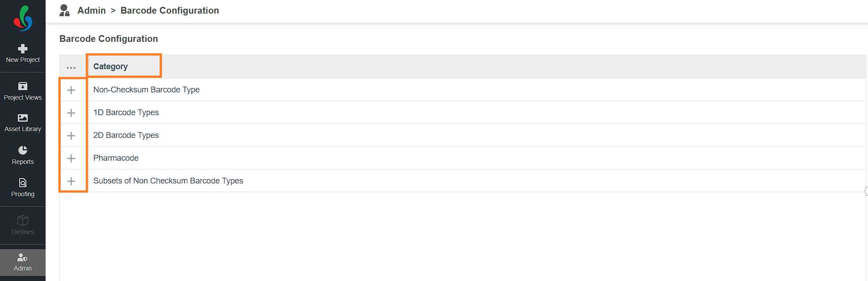Screen dimensions: 868x281
Task: Select the 2D Barcode Types row text
Action: 126,135
